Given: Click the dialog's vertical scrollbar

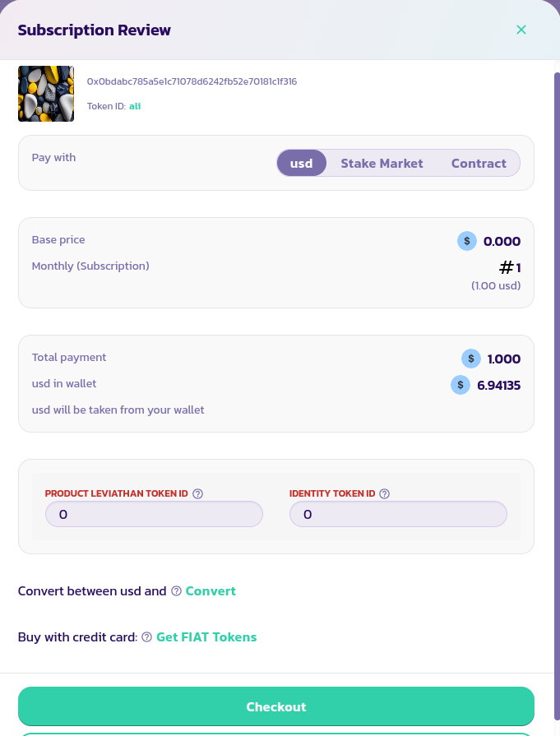Looking at the screenshot, I should [x=557, y=329].
